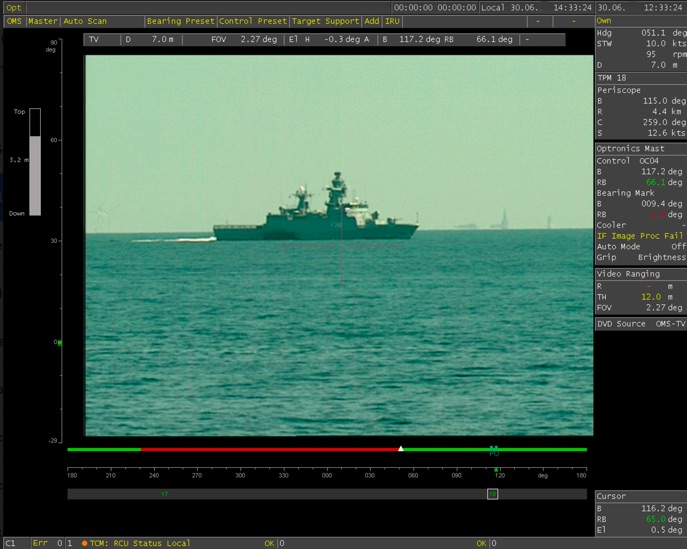
Task: Click the Local time 14:33:24
Action: 572,7
